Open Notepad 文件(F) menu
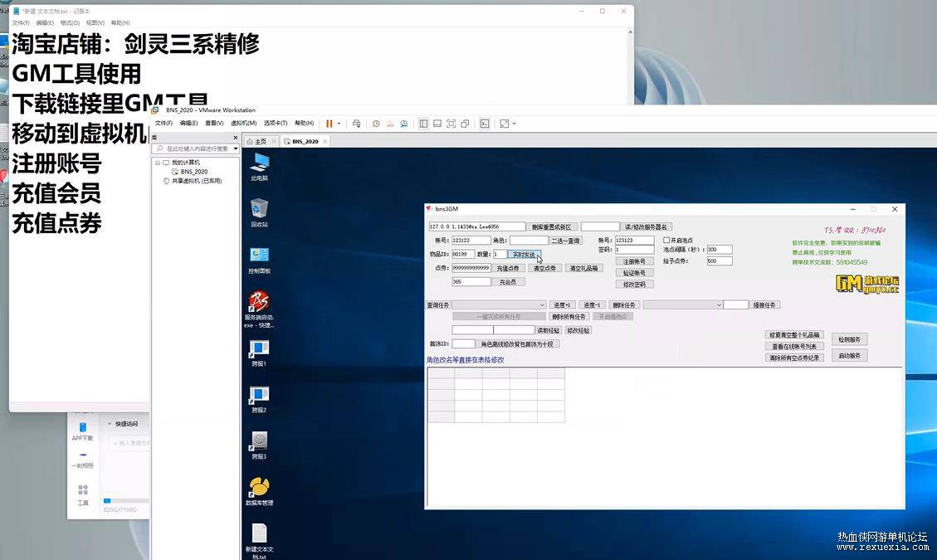937x560 pixels. [21, 22]
